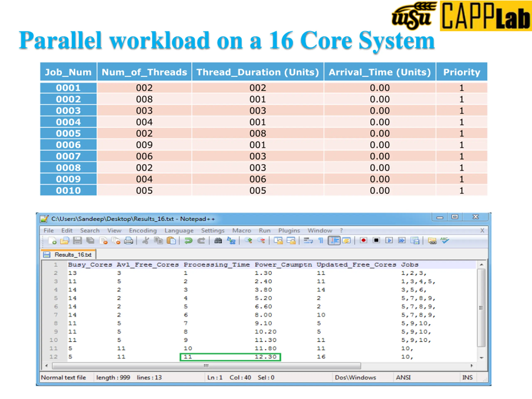Open the Edit menu
Viewport: 532px width, 399px height.
click(x=67, y=230)
